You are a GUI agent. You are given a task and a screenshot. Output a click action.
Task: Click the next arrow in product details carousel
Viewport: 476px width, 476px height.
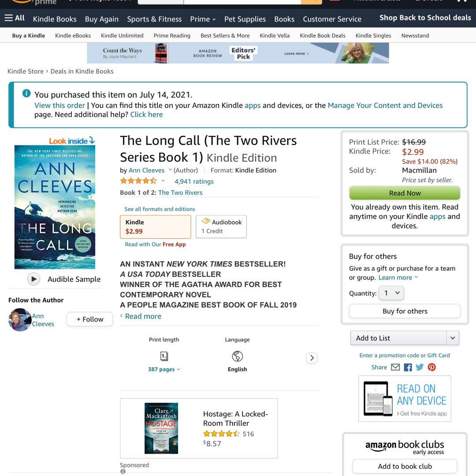tap(312, 358)
